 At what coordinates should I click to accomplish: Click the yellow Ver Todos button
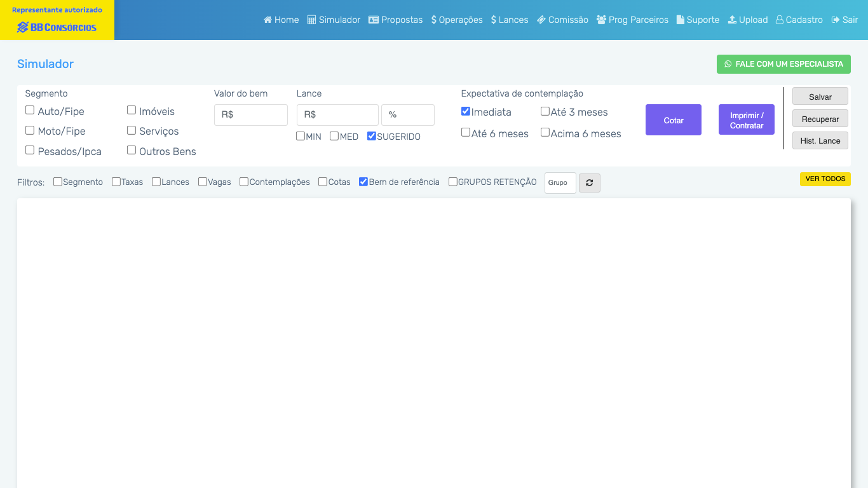825,179
